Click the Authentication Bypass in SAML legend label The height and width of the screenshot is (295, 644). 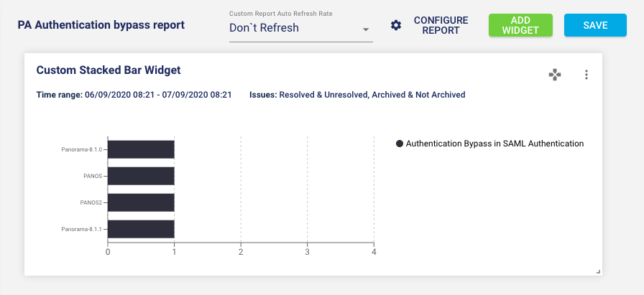494,144
